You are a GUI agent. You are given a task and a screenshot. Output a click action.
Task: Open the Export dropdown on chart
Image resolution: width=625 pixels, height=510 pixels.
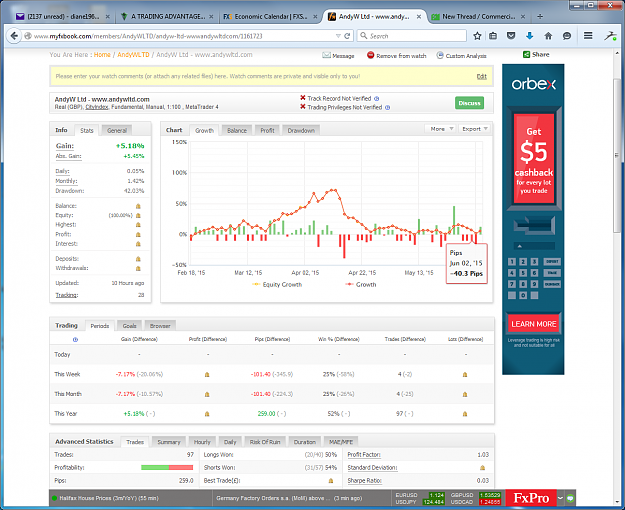pyautogui.click(x=474, y=129)
